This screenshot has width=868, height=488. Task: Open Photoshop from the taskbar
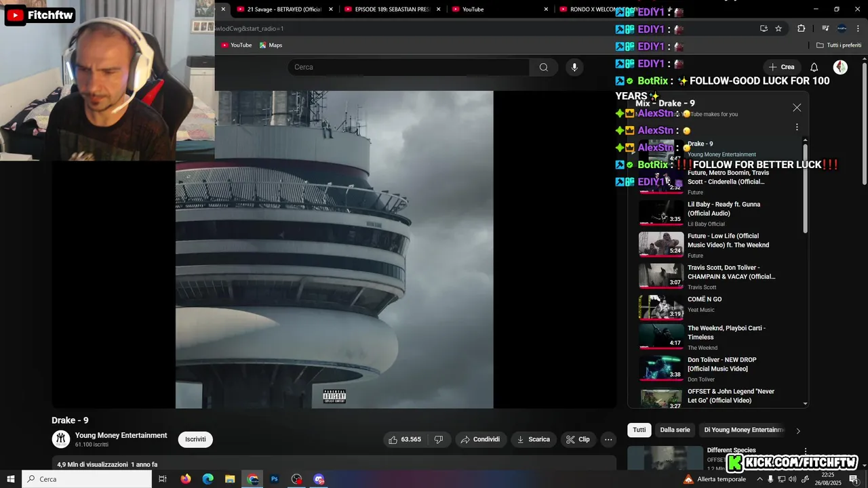(275, 479)
